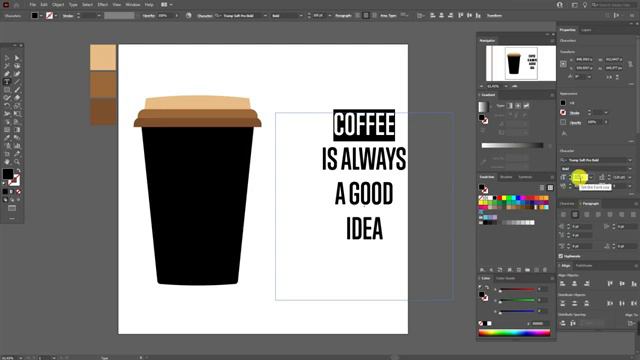Click horizontal align center icon in Align panel

pyautogui.click(x=575, y=283)
